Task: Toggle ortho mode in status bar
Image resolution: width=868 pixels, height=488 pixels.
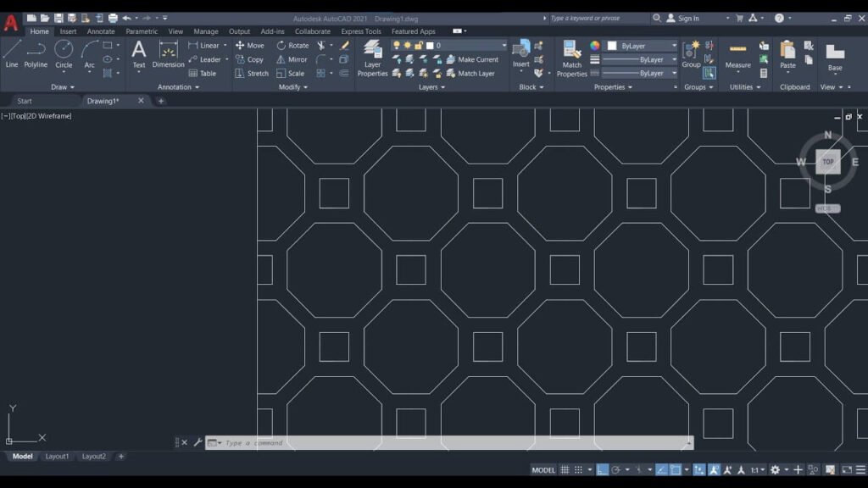Action: click(603, 469)
